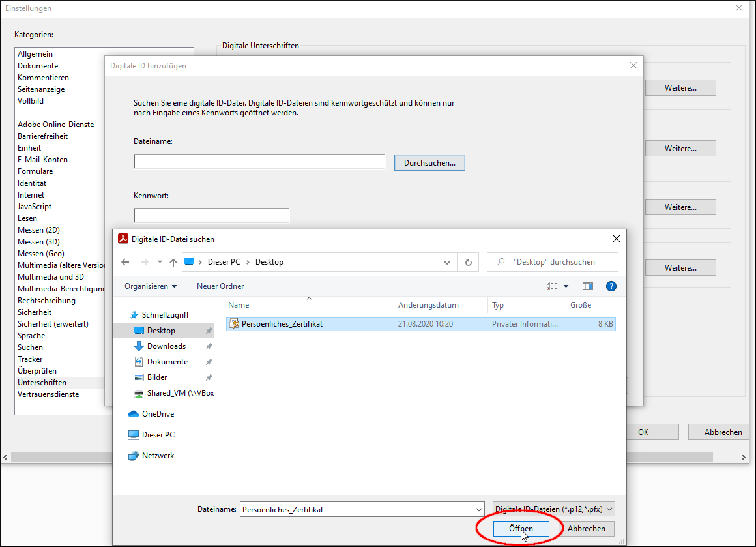Select Sicherheit category in list
The height and width of the screenshot is (547, 756).
click(35, 312)
